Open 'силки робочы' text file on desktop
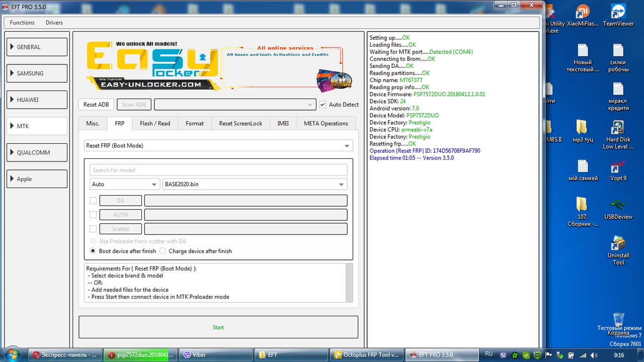 click(618, 58)
